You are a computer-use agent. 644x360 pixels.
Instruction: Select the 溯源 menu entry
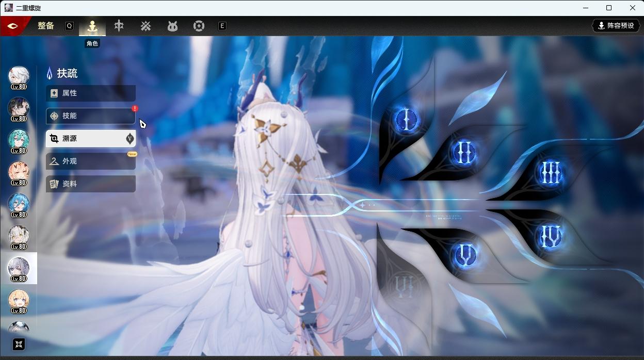[x=91, y=139]
